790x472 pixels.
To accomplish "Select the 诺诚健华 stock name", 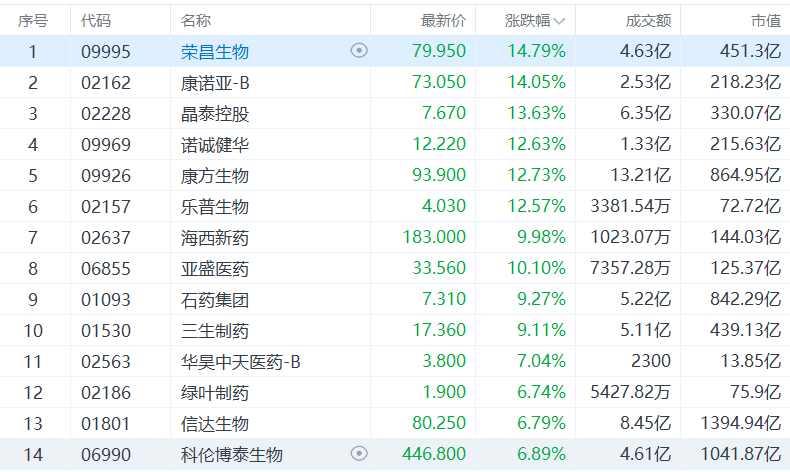I will (215, 145).
